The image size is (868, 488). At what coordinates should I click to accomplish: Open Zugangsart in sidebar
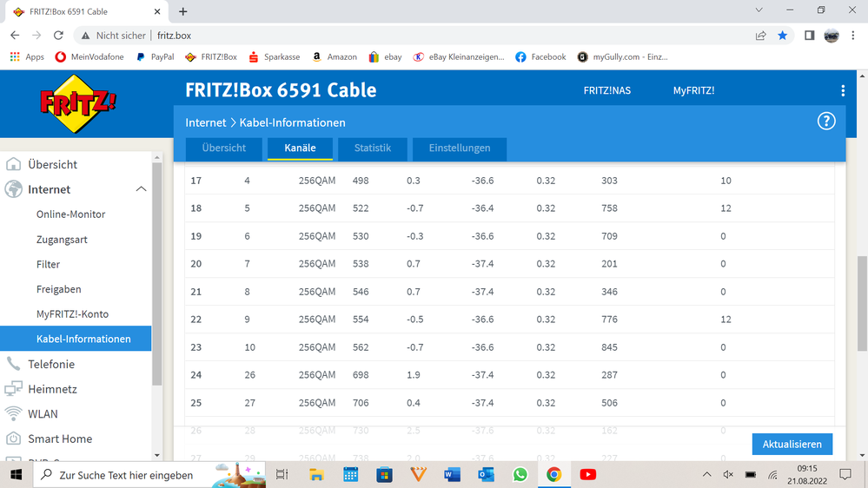(x=62, y=240)
